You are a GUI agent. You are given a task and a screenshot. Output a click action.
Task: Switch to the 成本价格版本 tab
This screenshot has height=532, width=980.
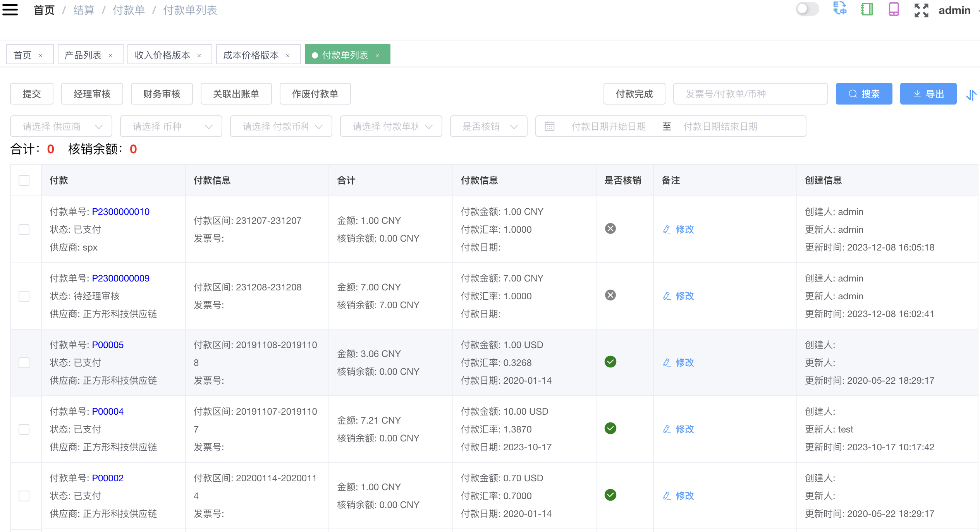point(251,55)
